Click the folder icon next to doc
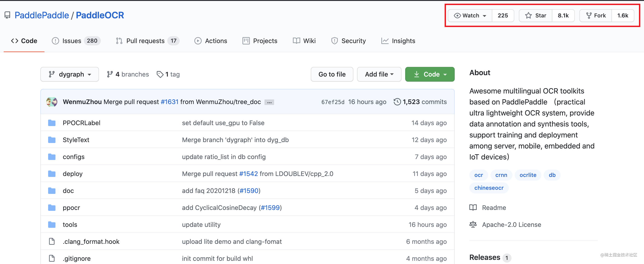644x264 pixels. 52,191
